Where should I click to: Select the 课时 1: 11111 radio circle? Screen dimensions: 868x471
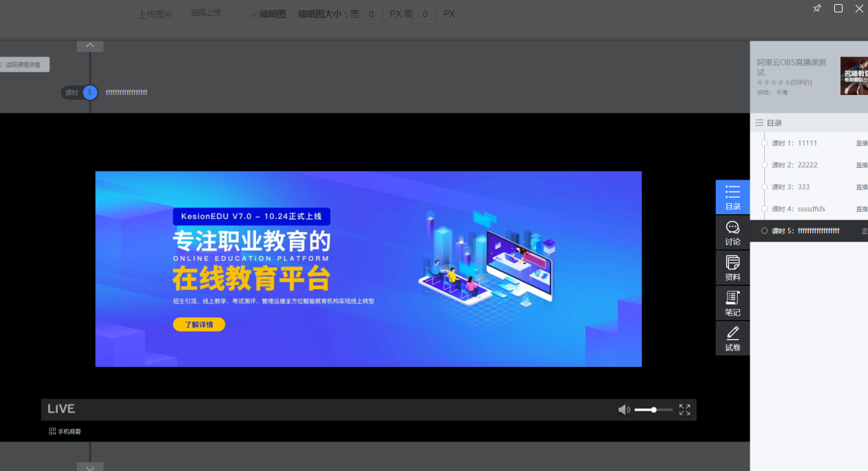(x=764, y=143)
